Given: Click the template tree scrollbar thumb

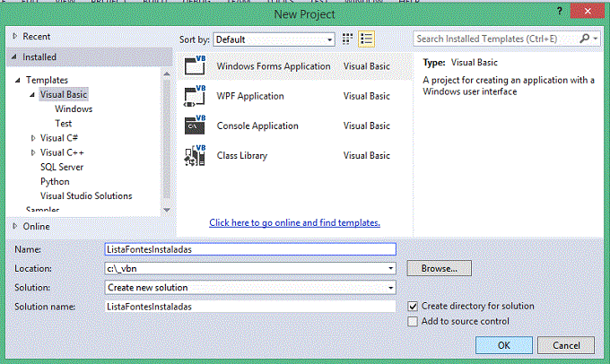Looking at the screenshot, I should [x=167, y=140].
